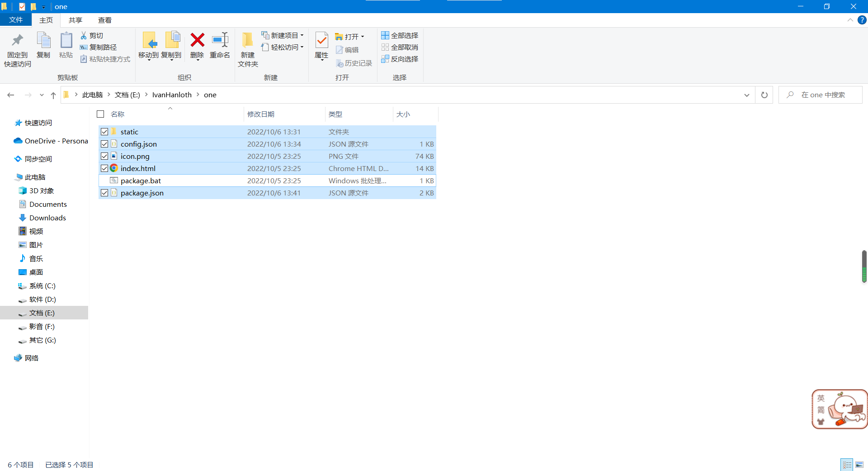Click the Copy icon in clipboard group

pyautogui.click(x=43, y=41)
